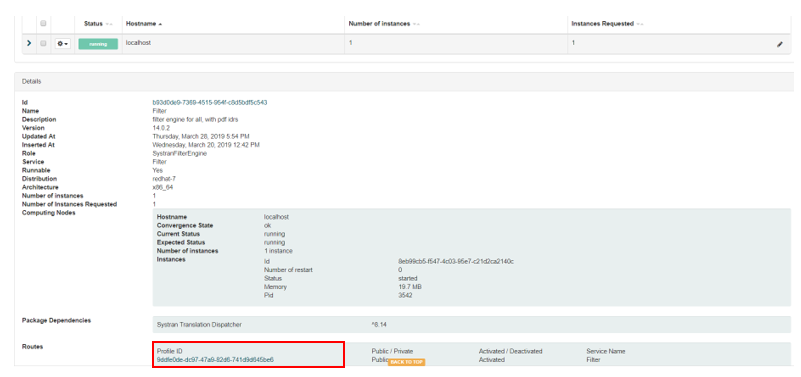Tick the header select-all checkbox
This screenshot has height=377, width=801.
[x=43, y=23]
